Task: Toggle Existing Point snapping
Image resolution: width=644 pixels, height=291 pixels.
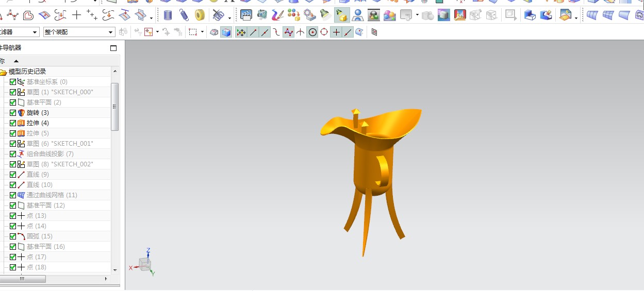Action: 336,32
